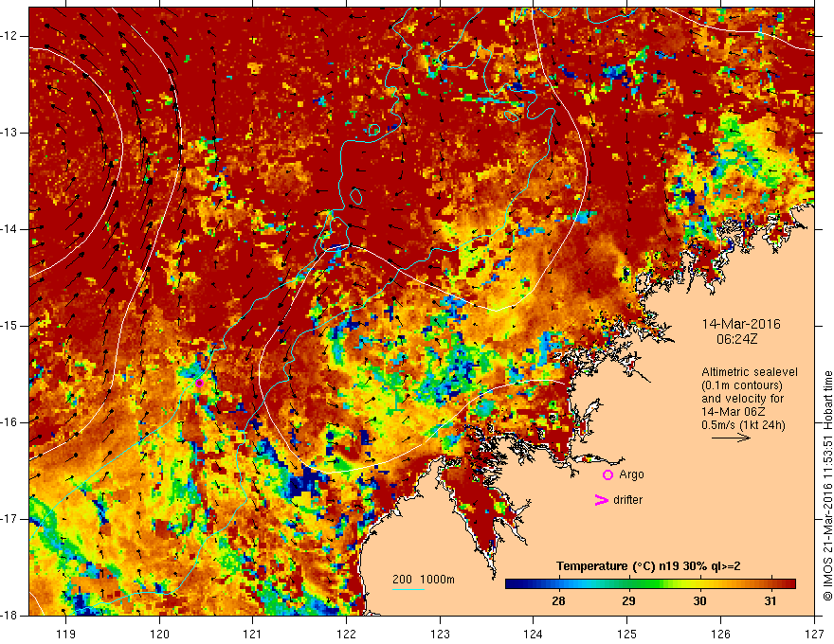The image size is (834, 644).
Task: Click longitude label 119 on bottom axis
Action: (x=66, y=634)
